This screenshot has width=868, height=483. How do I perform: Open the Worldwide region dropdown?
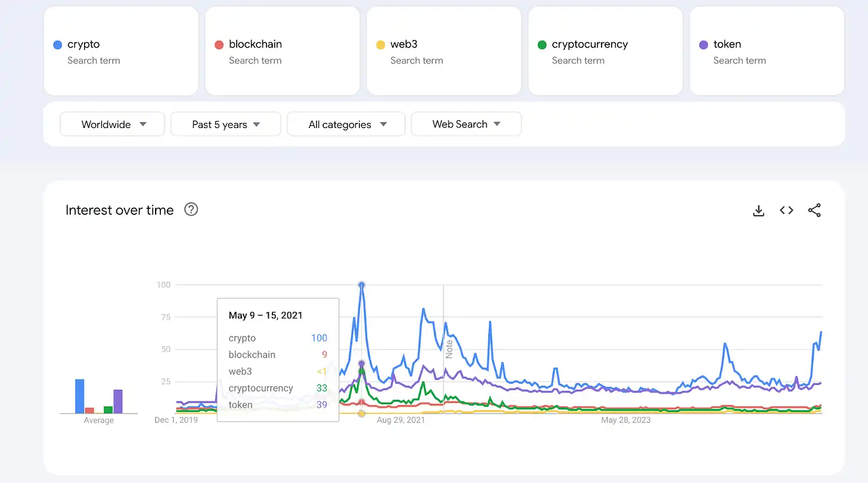click(113, 124)
